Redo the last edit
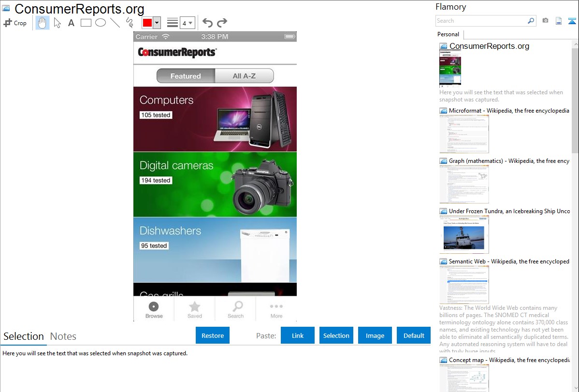This screenshot has width=579, height=392. click(x=222, y=23)
